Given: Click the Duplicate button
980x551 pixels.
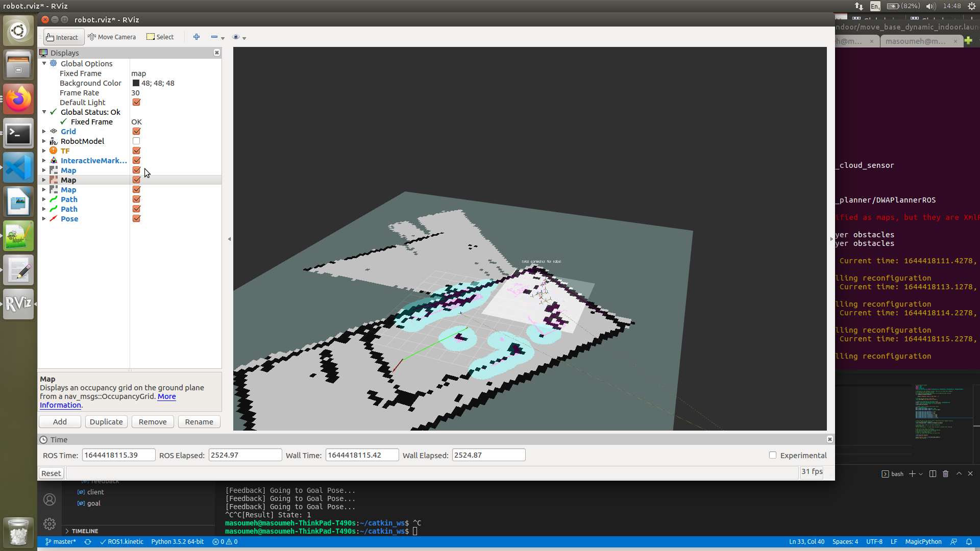Looking at the screenshot, I should coord(106,421).
